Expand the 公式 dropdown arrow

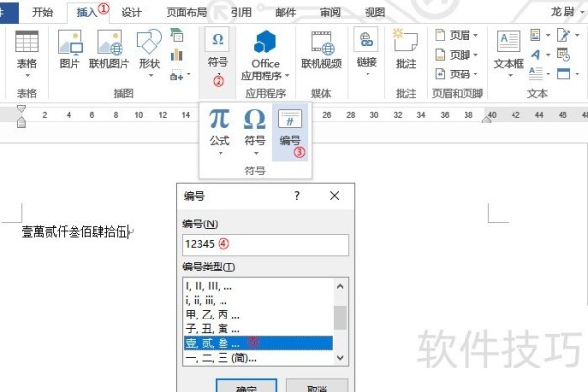point(220,153)
